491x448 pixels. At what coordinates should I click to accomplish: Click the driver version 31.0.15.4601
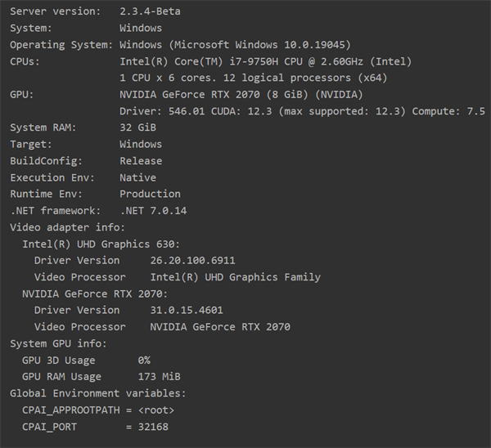(187, 311)
